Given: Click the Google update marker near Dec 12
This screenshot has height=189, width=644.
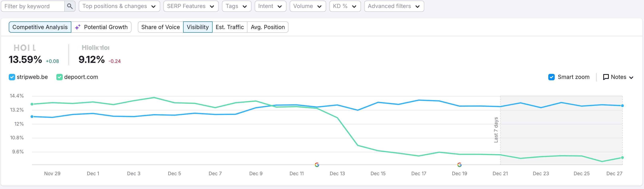Looking at the screenshot, I should pos(317,165).
